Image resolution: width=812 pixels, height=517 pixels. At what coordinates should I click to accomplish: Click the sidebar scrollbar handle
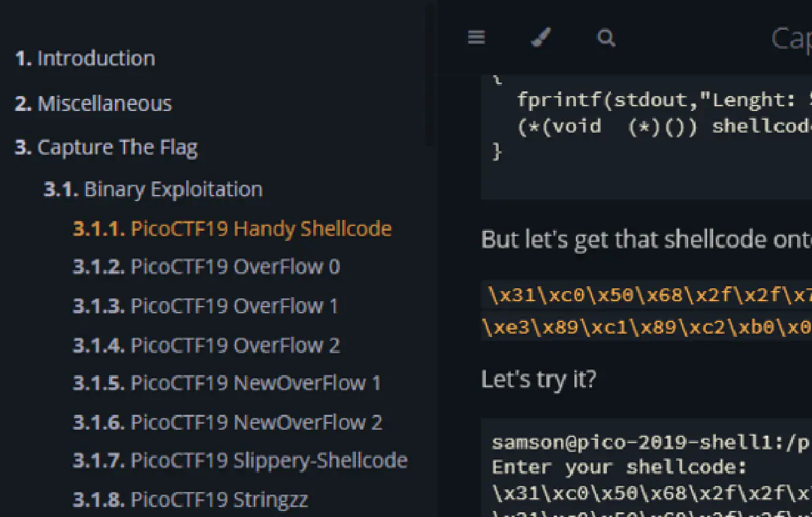click(430, 74)
